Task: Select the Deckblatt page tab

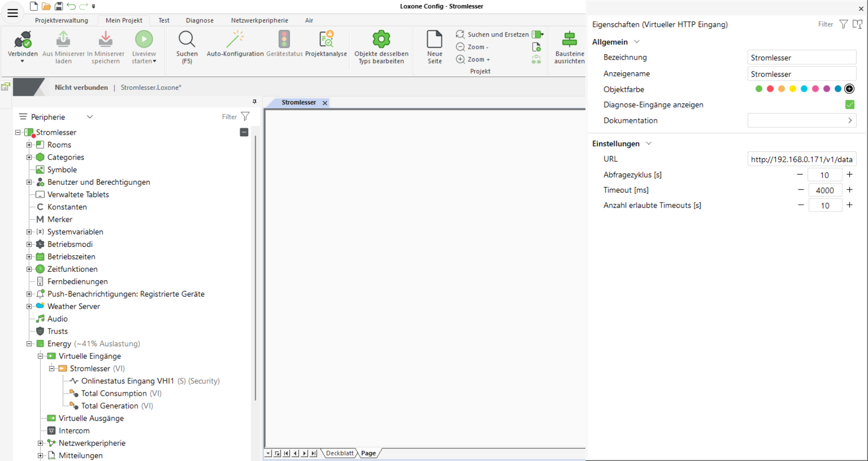Action: pyautogui.click(x=340, y=453)
